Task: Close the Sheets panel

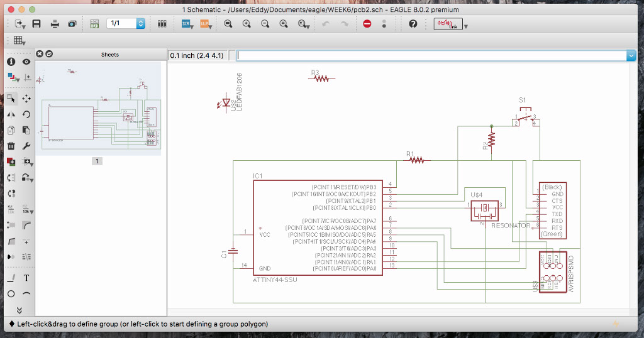Action: (40, 55)
